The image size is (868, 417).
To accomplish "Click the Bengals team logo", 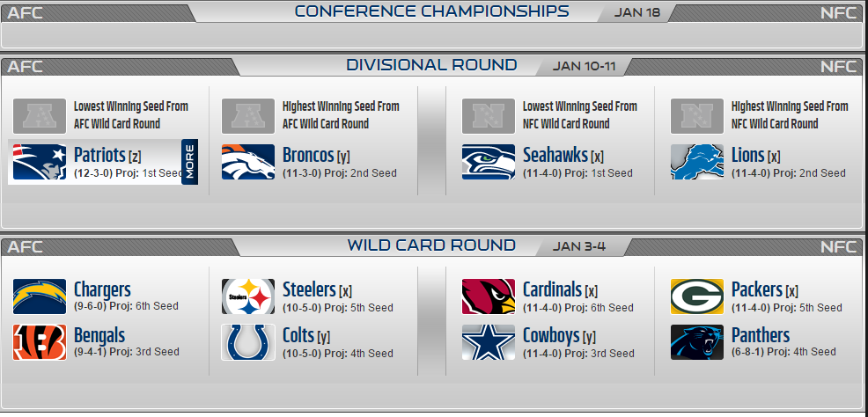I will pos(40,342).
